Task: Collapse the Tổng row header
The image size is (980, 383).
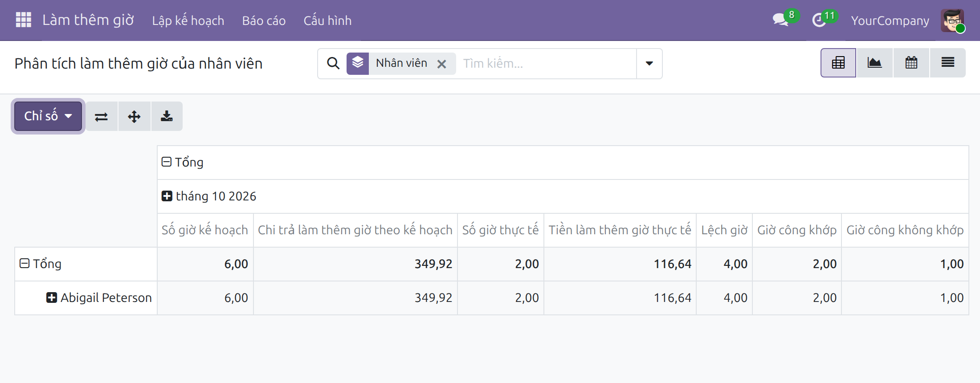Action: (x=41, y=264)
